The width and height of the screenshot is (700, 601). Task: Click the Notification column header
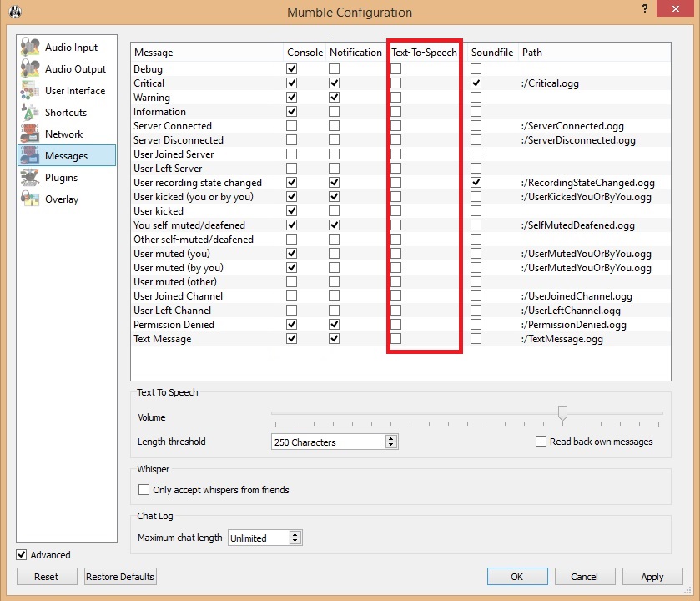point(355,53)
